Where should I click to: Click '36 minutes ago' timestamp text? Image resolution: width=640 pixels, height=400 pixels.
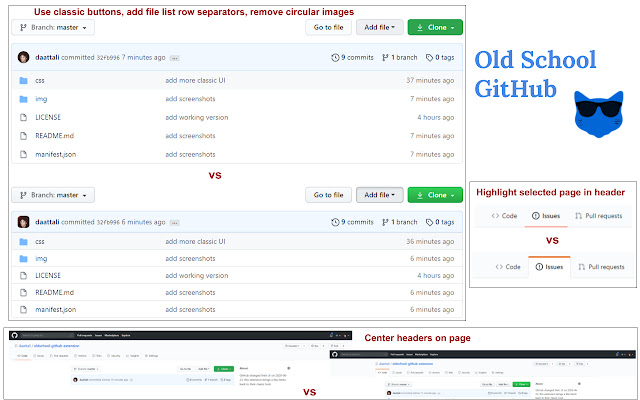(x=430, y=242)
